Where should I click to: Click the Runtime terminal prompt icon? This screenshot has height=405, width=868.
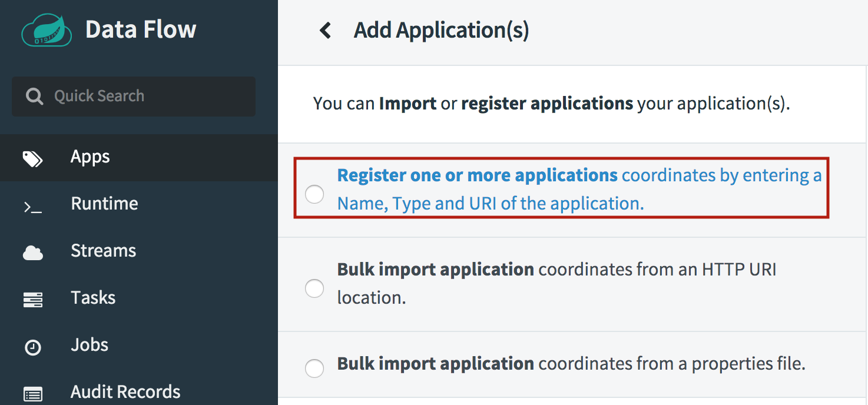[33, 206]
